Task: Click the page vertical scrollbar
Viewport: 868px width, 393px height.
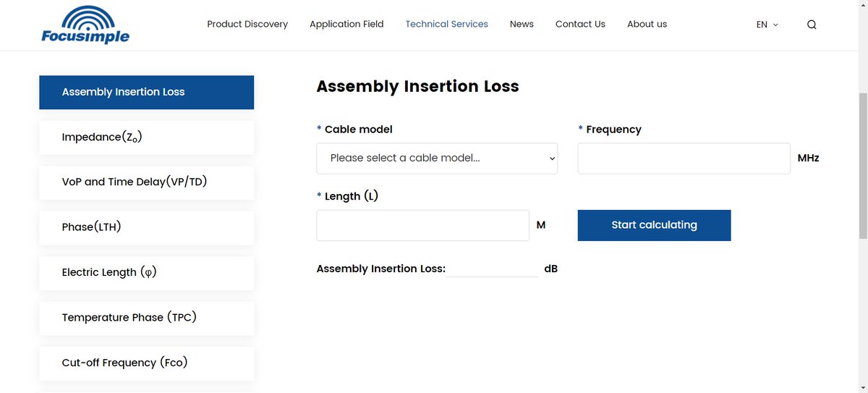Action: (863, 166)
